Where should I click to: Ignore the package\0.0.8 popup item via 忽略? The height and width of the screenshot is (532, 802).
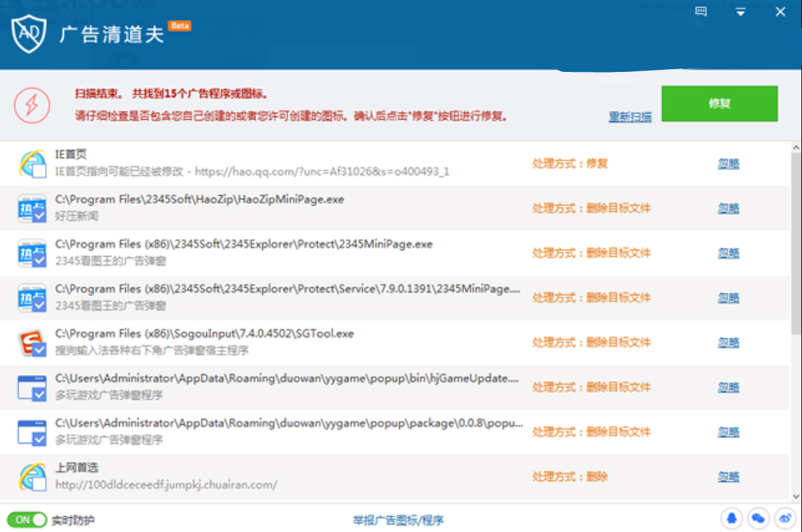click(x=729, y=432)
